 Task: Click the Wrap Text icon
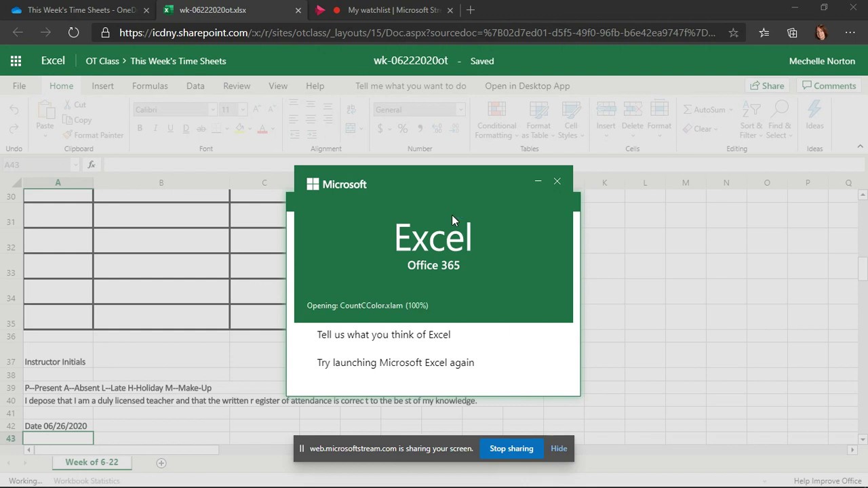[x=351, y=110]
